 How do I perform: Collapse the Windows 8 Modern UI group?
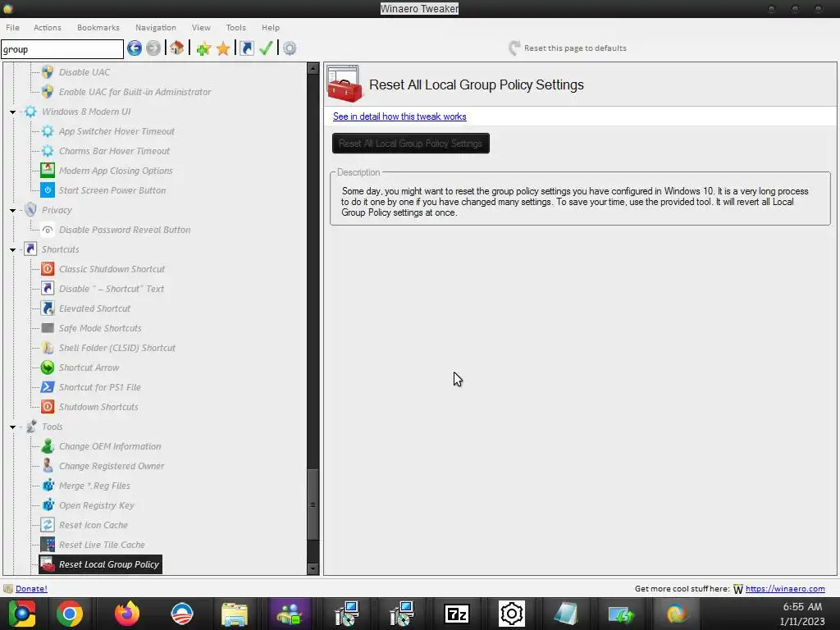pos(13,112)
